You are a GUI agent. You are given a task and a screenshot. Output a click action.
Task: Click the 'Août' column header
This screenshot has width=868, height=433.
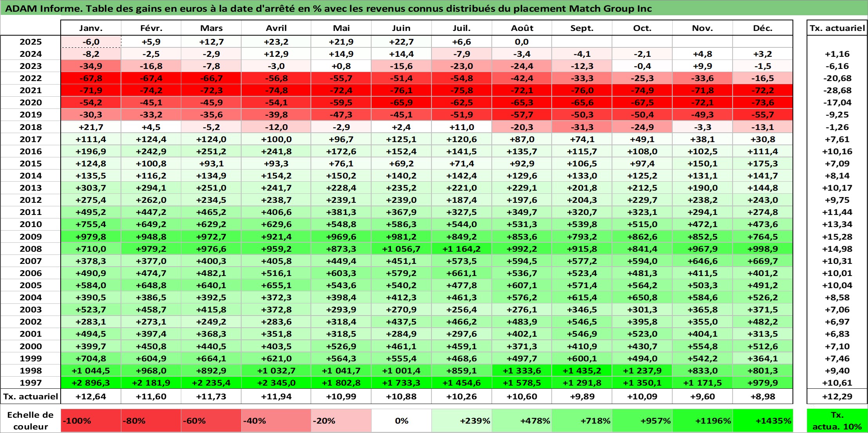point(522,28)
